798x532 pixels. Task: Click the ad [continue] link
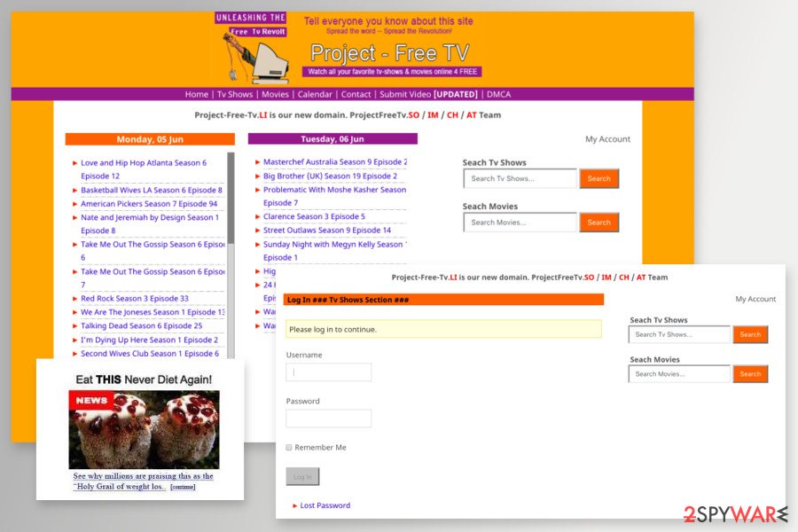tap(183, 487)
